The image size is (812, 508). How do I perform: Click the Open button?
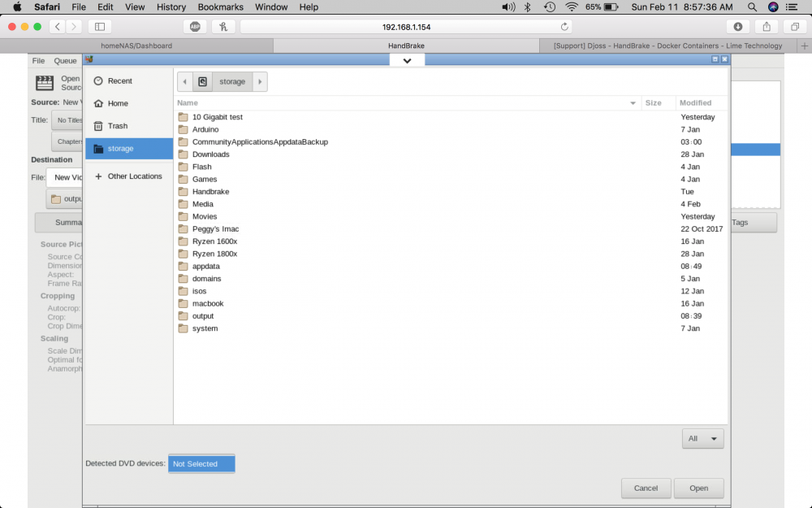point(698,488)
